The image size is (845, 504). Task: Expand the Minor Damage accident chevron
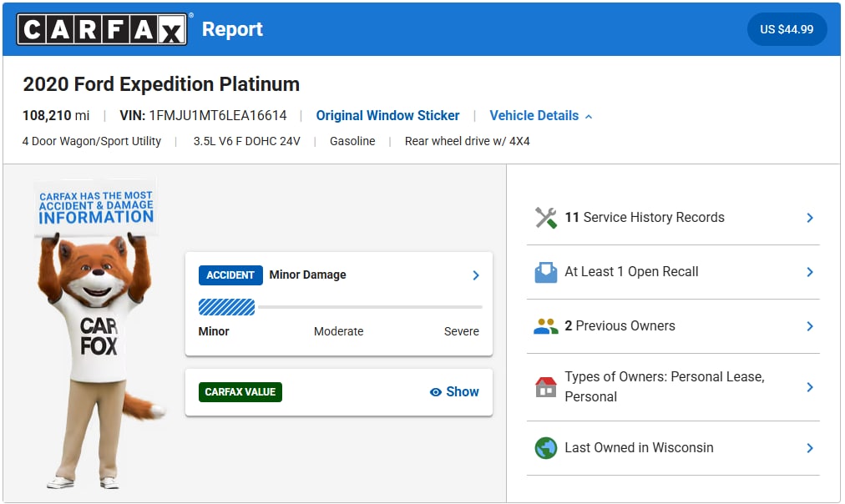point(476,275)
